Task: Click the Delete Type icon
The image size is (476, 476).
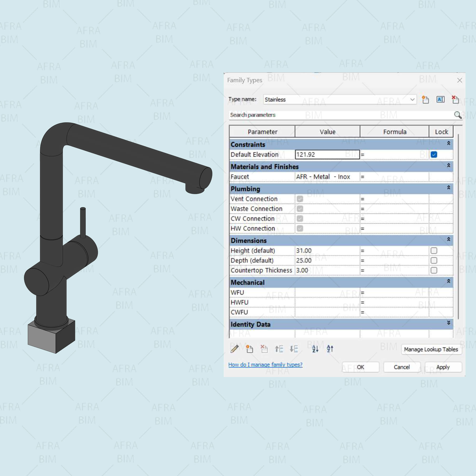Action: pyautogui.click(x=455, y=99)
